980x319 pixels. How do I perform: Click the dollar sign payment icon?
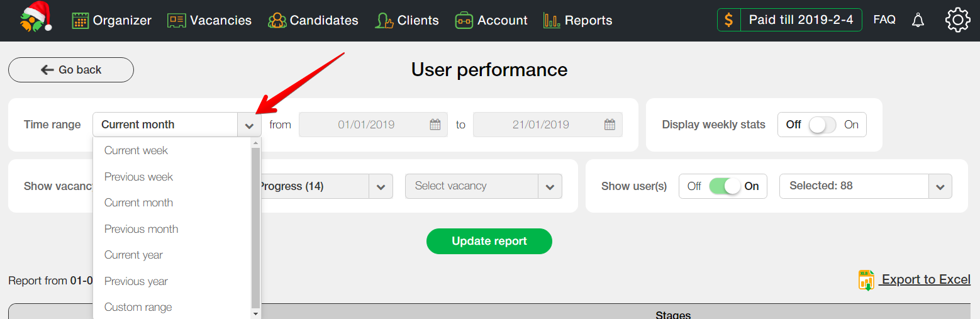[728, 20]
